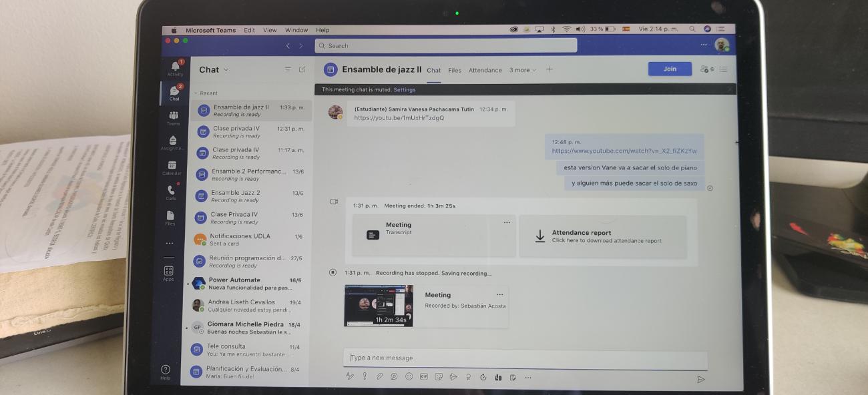Open the Activity feed in sidebar

click(x=175, y=68)
